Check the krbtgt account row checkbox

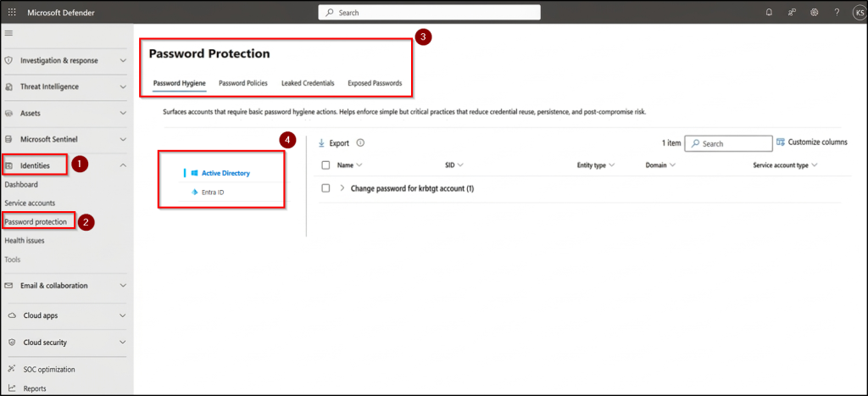(325, 188)
